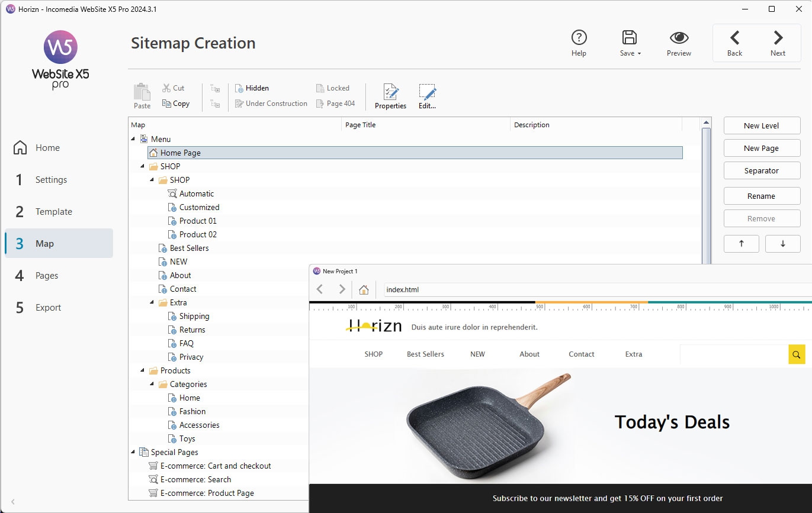The width and height of the screenshot is (812, 513).
Task: Move page down with arrow button
Action: 782,244
